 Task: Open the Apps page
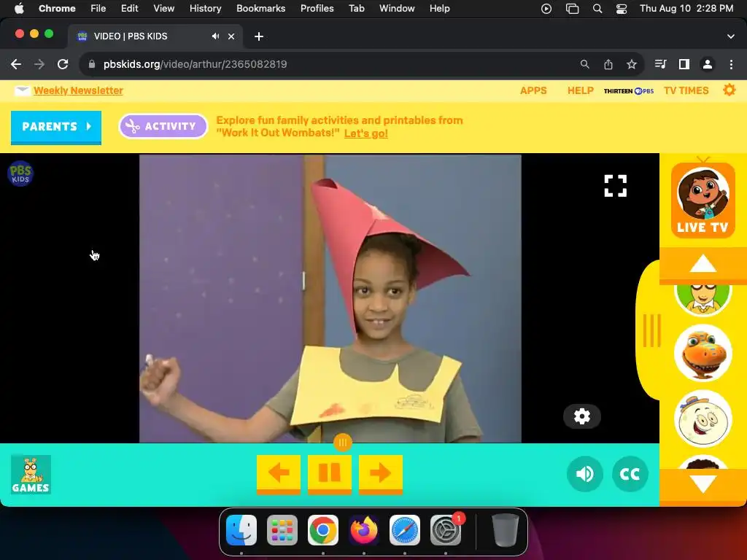[533, 90]
